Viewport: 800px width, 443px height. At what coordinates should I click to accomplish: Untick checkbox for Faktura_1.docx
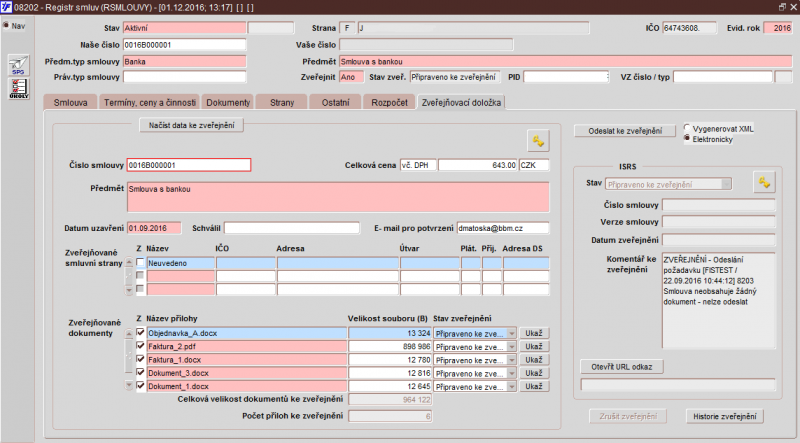140,359
